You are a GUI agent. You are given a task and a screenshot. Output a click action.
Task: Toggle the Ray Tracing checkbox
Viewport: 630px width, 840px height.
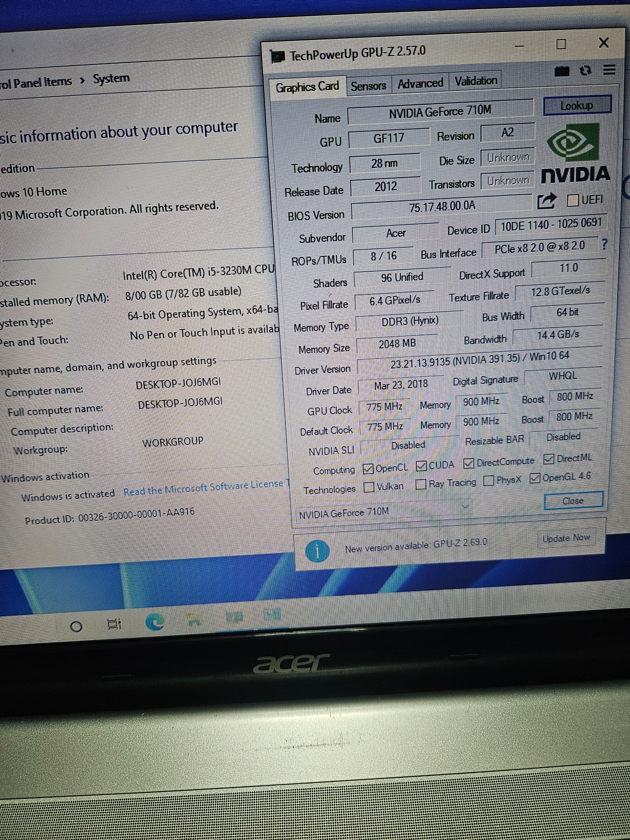pos(420,484)
